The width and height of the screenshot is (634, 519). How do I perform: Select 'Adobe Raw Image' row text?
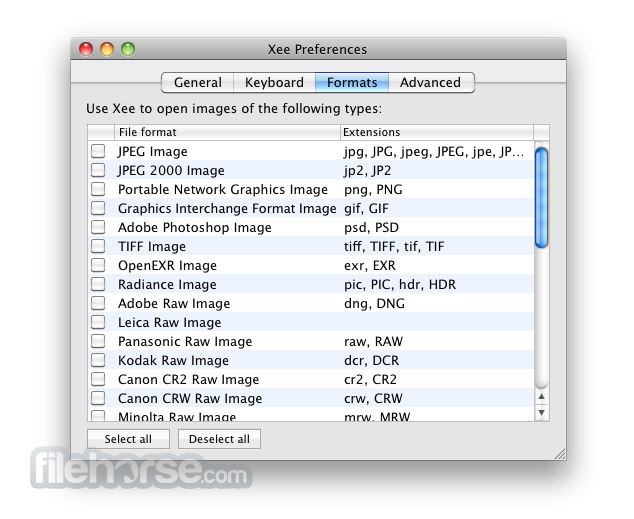click(174, 304)
